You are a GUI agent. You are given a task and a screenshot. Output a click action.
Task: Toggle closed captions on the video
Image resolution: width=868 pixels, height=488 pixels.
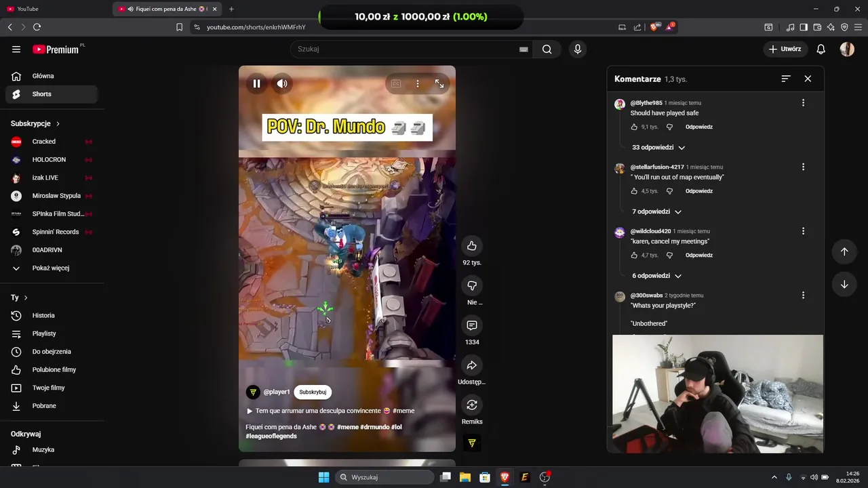click(396, 83)
